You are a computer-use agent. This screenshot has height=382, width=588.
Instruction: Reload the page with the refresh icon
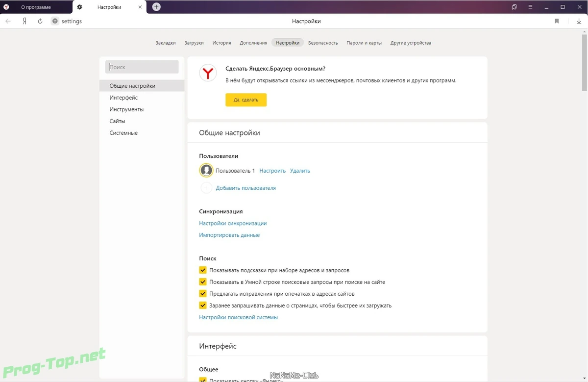[40, 22]
